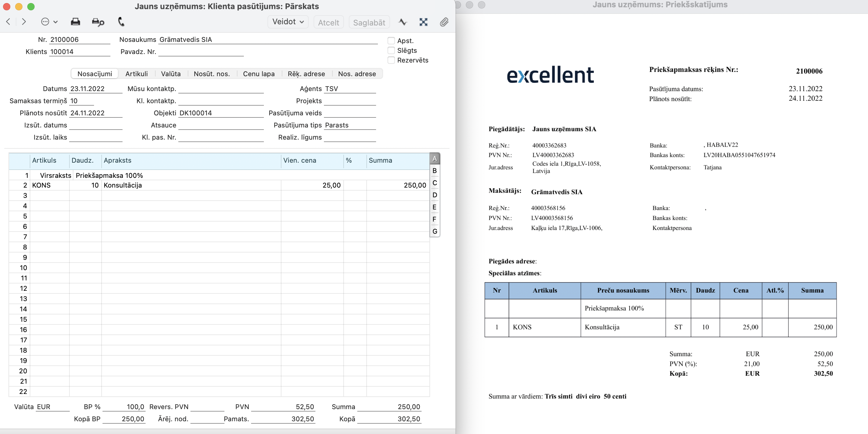Open the Cenu lapa tab
Screen dimensions: 868x434
[x=258, y=74]
